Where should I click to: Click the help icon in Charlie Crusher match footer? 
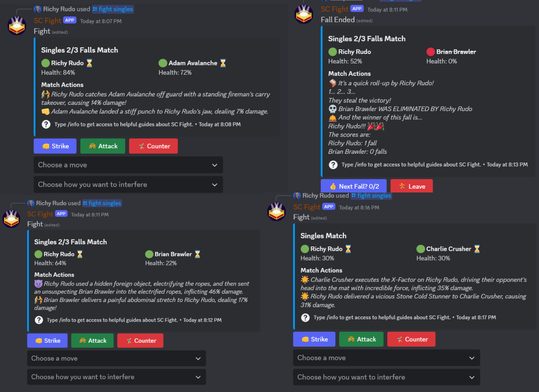(x=305, y=318)
